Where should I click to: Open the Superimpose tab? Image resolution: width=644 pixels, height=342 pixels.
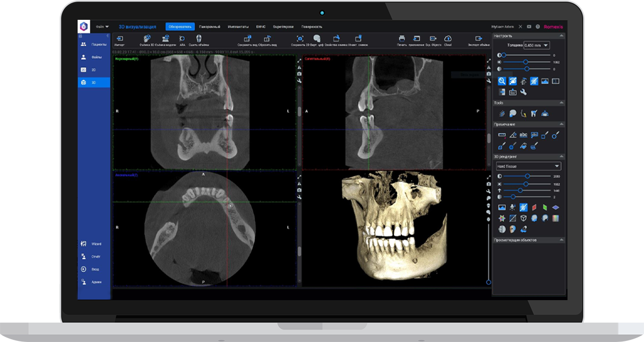[284, 26]
